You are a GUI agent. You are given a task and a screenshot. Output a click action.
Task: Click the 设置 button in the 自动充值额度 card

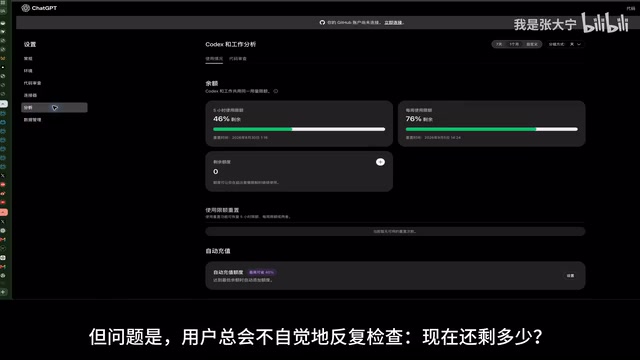[x=570, y=276]
